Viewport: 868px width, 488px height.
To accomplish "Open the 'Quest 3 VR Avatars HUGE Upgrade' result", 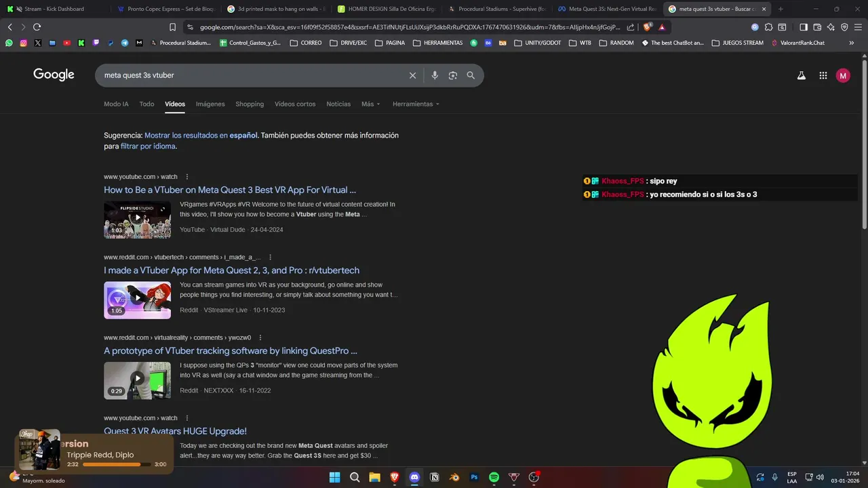I will (175, 431).
